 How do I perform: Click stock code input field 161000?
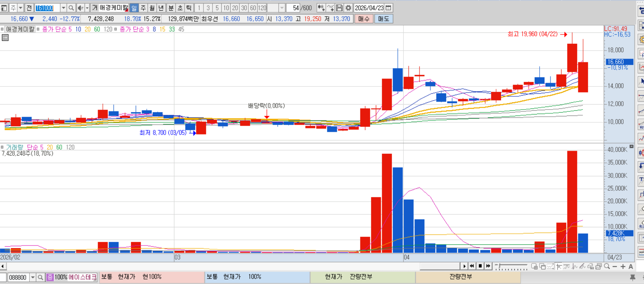coord(48,8)
